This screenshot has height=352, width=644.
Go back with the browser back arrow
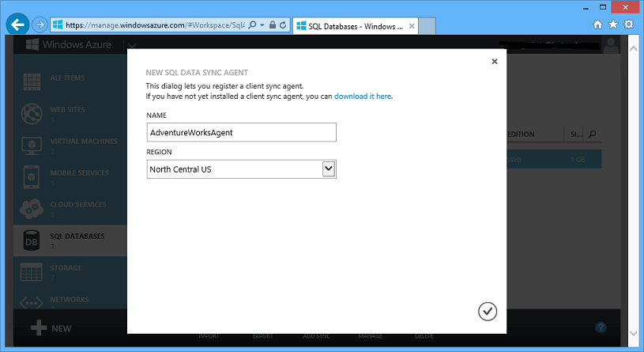click(17, 25)
